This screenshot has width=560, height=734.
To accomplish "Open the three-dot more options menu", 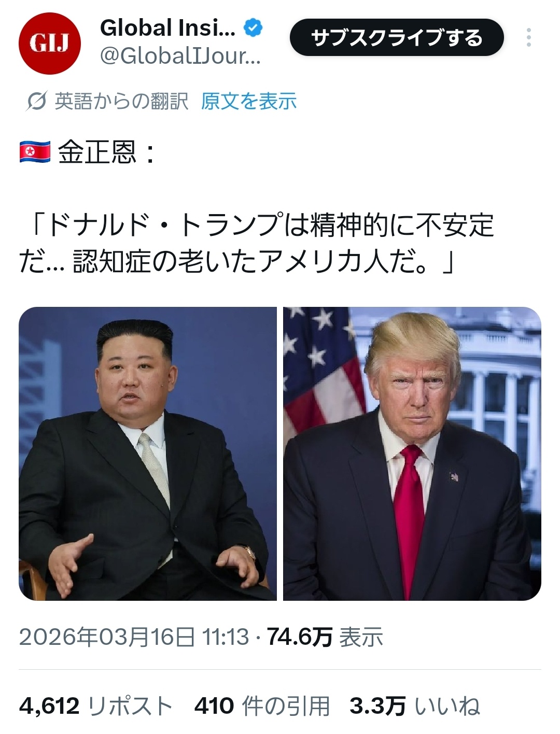I will 528,37.
